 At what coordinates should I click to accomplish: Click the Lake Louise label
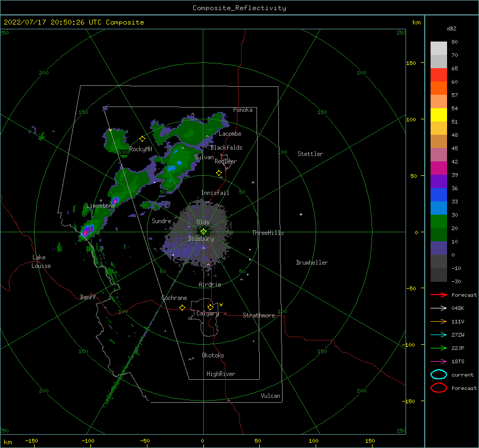pyautogui.click(x=41, y=262)
